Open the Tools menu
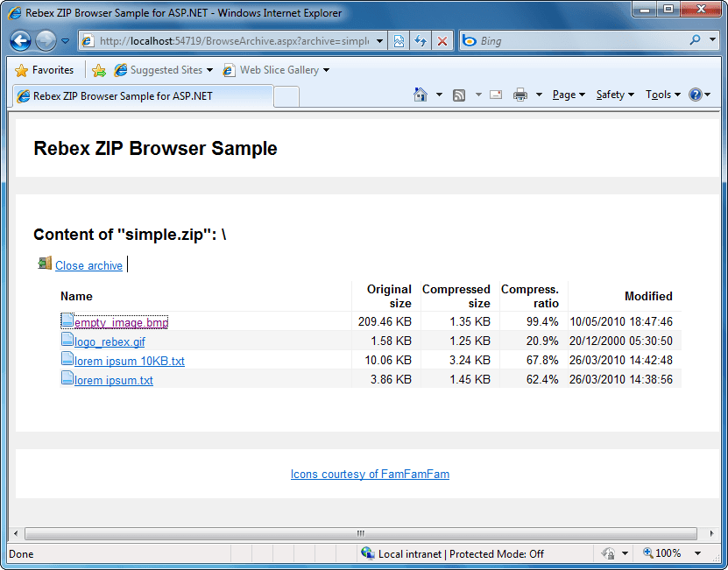728x570 pixels. [662, 95]
